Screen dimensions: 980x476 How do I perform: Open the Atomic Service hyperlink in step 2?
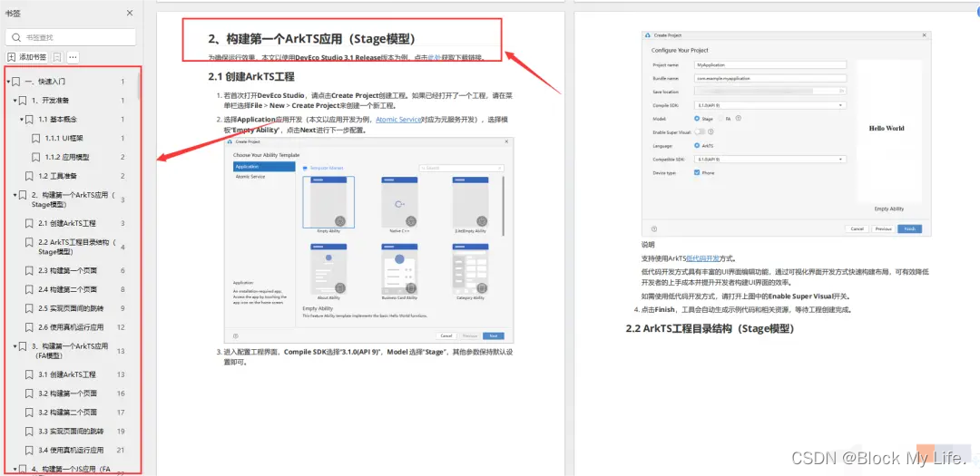pyautogui.click(x=397, y=119)
